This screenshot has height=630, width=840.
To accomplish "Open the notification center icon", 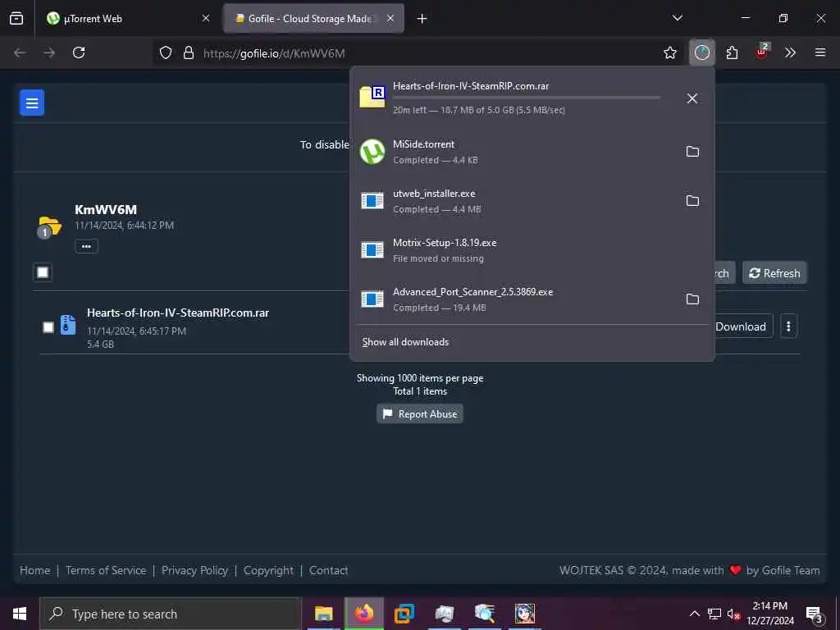I will tap(815, 614).
